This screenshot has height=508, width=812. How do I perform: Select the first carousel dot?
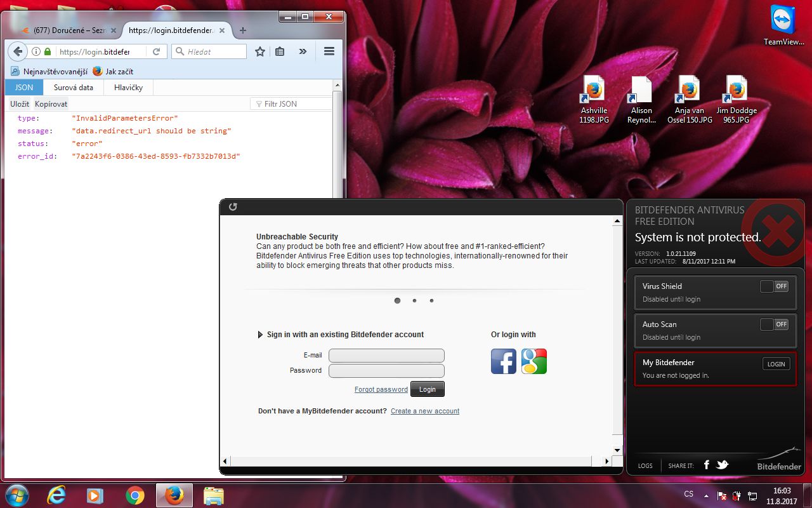pos(398,301)
